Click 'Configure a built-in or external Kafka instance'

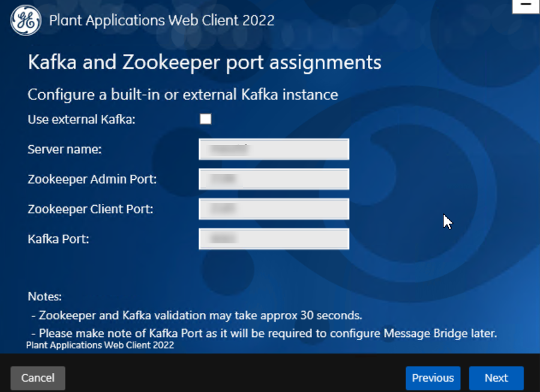click(183, 95)
